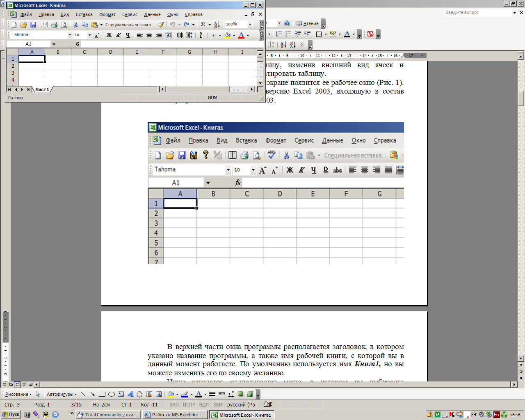Click Drawing toolbar line color brush swatch
The width and height of the screenshot is (525, 420).
[x=185, y=394]
